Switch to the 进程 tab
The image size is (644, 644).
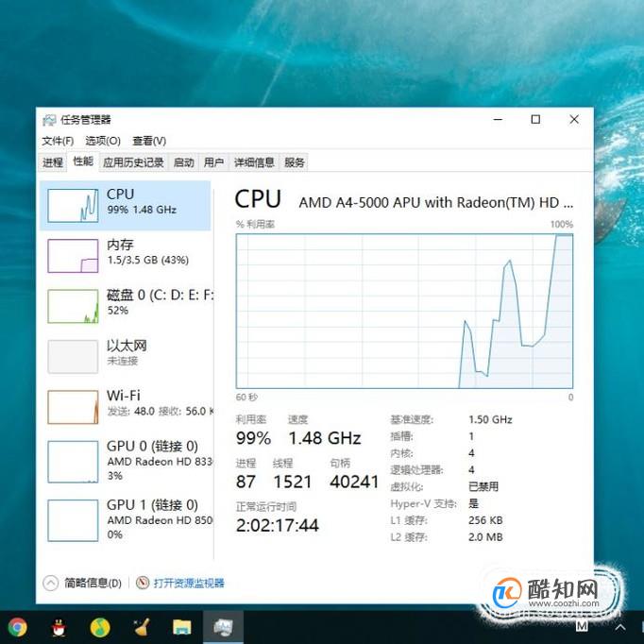click(x=53, y=162)
